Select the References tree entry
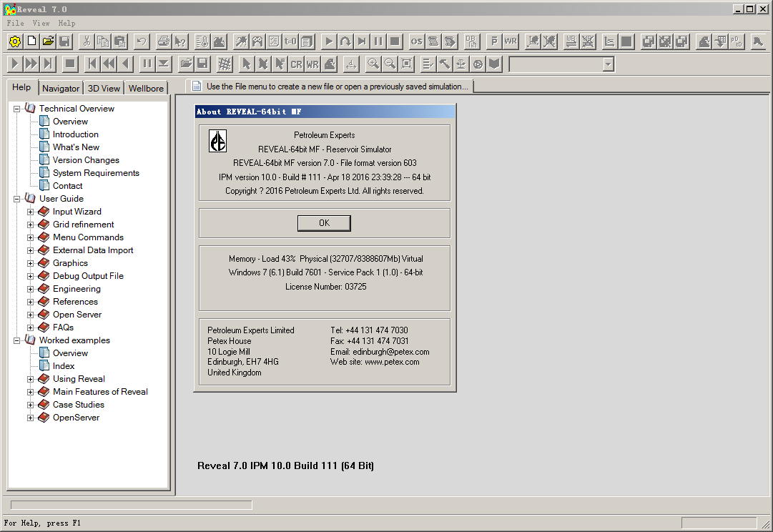The width and height of the screenshot is (773, 532). [75, 301]
